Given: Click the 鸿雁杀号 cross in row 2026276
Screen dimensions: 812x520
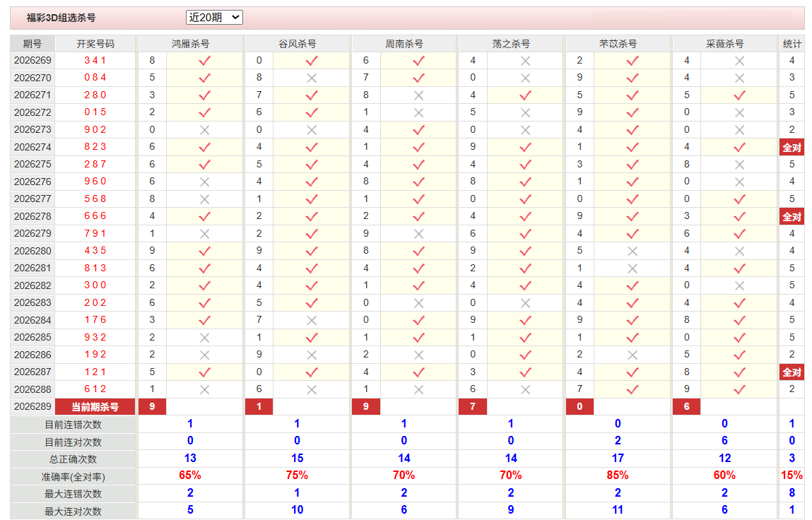Looking at the screenshot, I should click(x=204, y=182).
